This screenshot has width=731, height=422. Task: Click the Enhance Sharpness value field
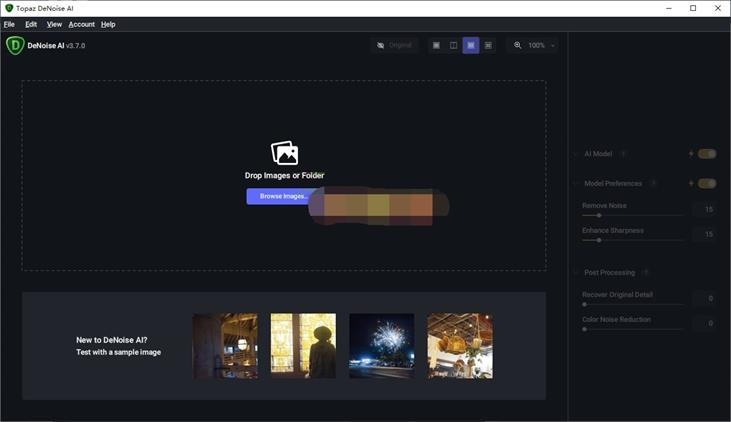(x=704, y=234)
